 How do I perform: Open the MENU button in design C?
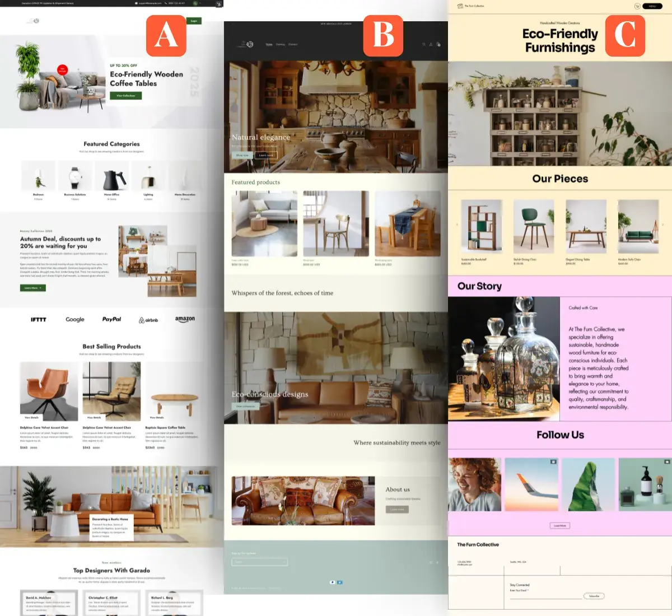652,6
